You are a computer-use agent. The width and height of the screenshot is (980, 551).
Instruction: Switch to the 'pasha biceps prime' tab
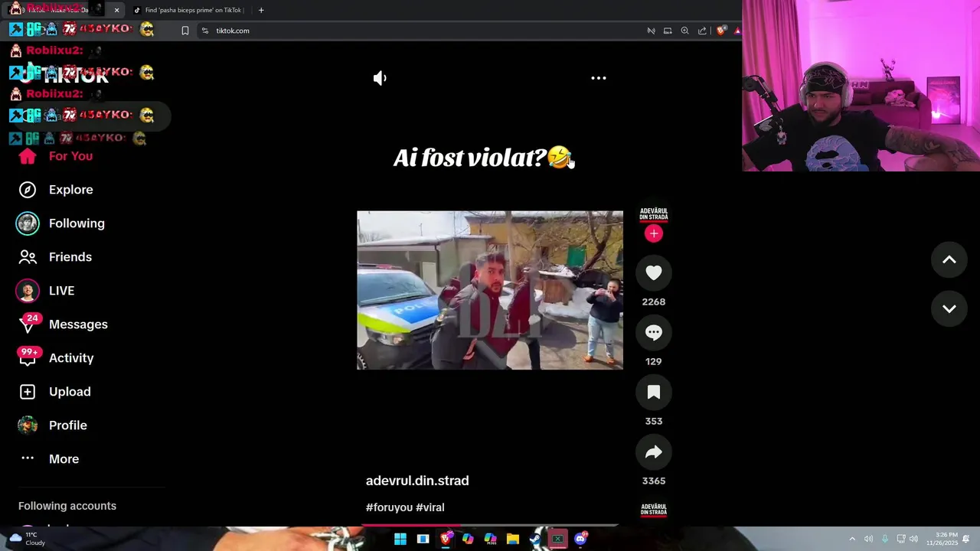[189, 10]
